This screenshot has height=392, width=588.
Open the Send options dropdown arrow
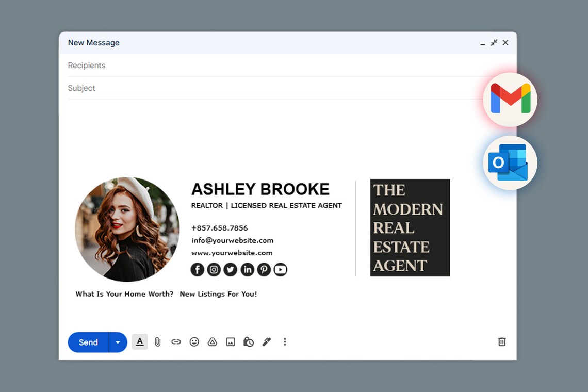(118, 342)
